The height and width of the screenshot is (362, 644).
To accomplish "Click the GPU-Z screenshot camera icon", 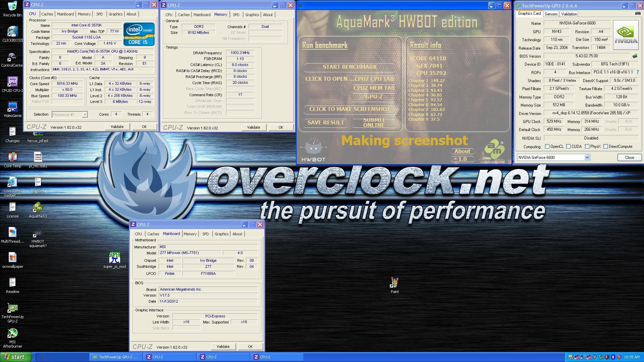I will pos(638,13).
